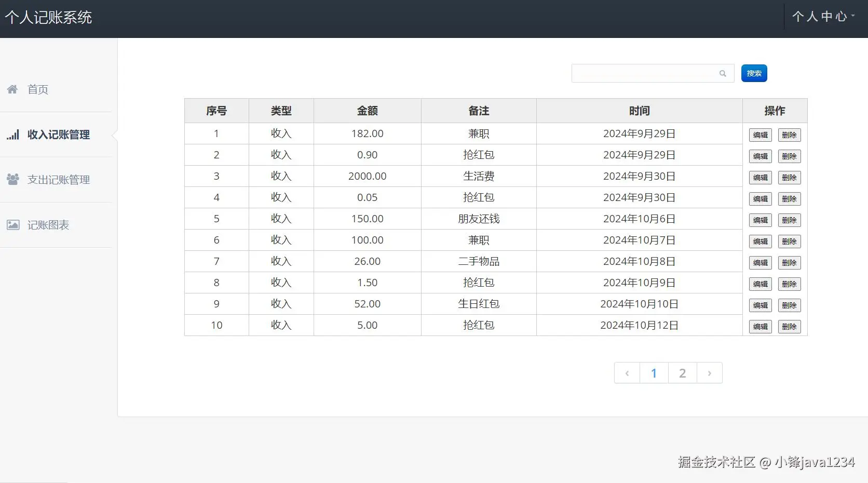
Task: Click the 个人记账系统 title
Action: (48, 18)
